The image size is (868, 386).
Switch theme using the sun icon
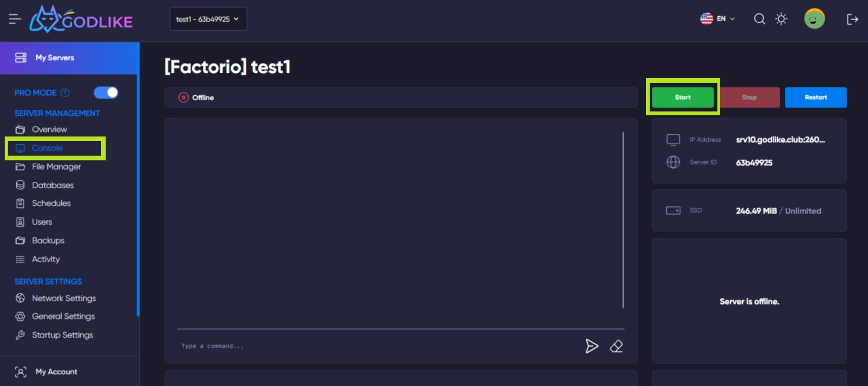point(781,19)
